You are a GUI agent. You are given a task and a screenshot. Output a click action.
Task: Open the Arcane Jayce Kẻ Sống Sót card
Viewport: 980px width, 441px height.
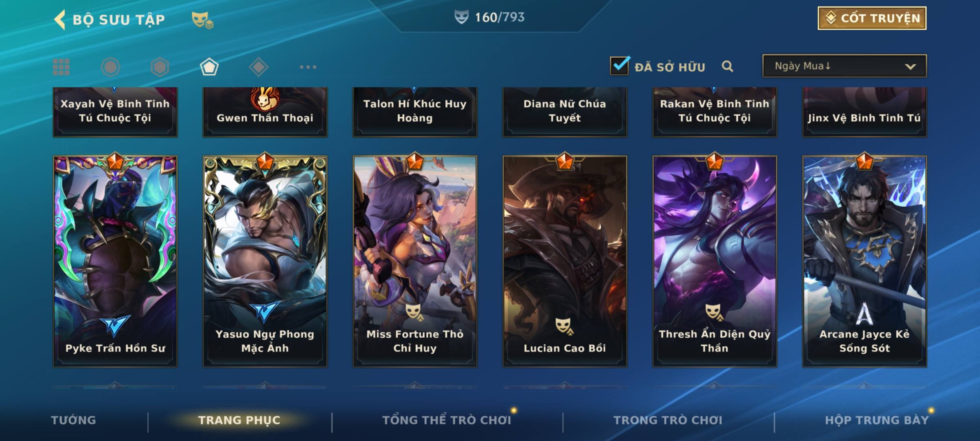click(x=864, y=261)
